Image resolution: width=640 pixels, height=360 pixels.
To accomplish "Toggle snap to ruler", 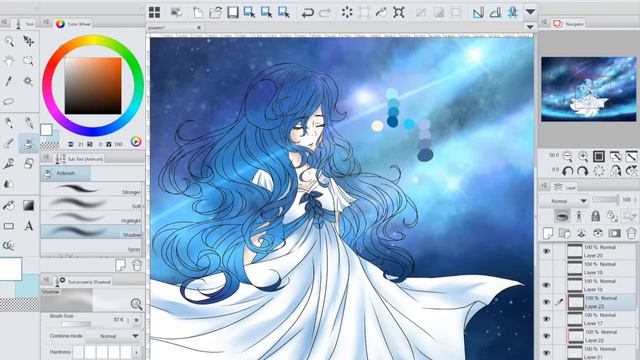I will [478, 13].
